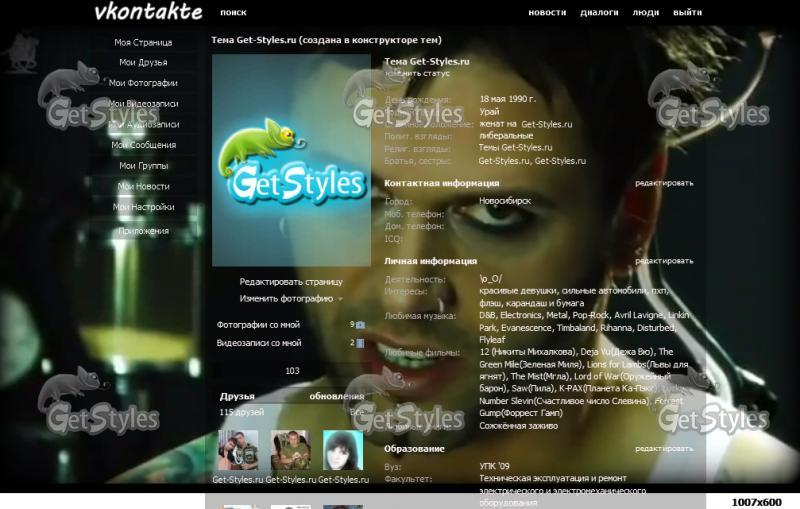800x509 pixels.
Task: Click редактировать next to Контактная информация
Action: click(x=664, y=183)
